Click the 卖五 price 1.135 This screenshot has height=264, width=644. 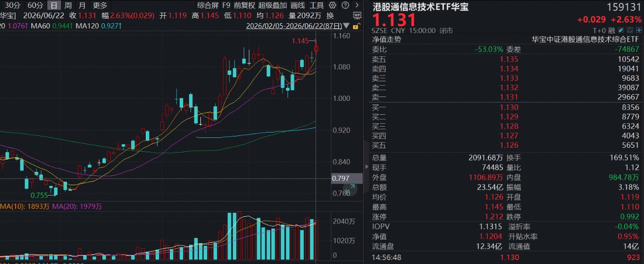coord(509,59)
